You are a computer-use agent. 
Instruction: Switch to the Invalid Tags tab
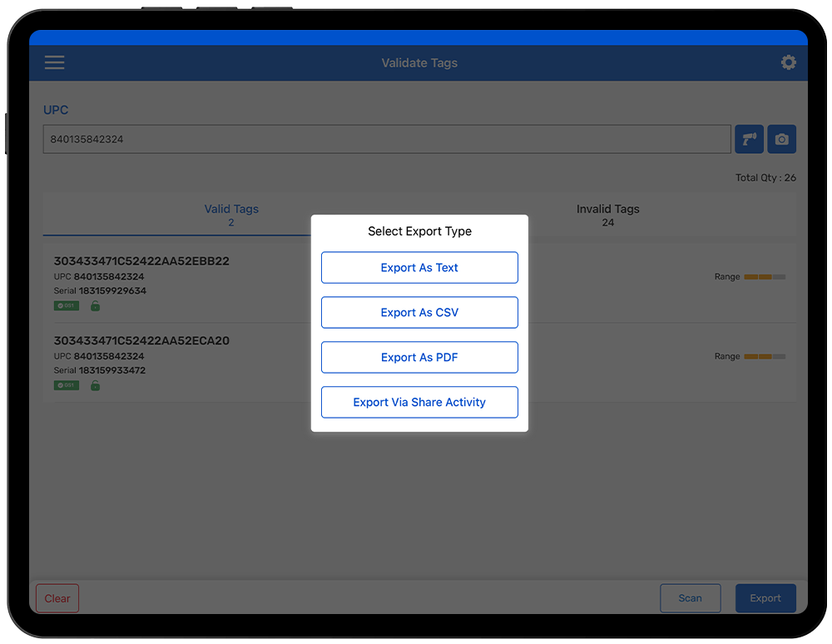[607, 215]
